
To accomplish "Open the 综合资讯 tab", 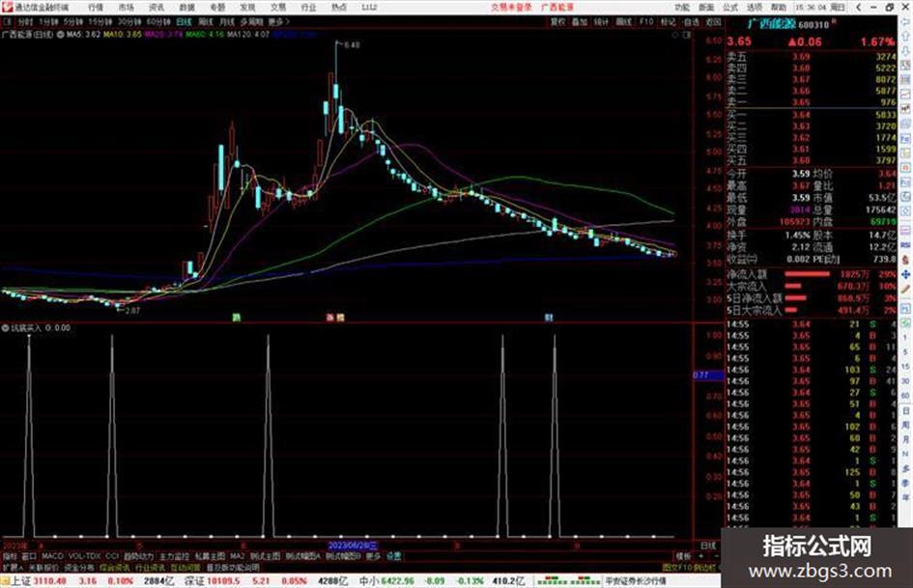I will [115, 567].
